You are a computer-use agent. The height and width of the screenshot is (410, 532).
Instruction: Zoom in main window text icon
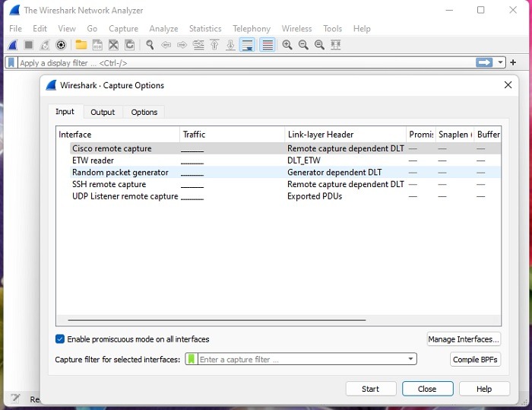pos(287,45)
